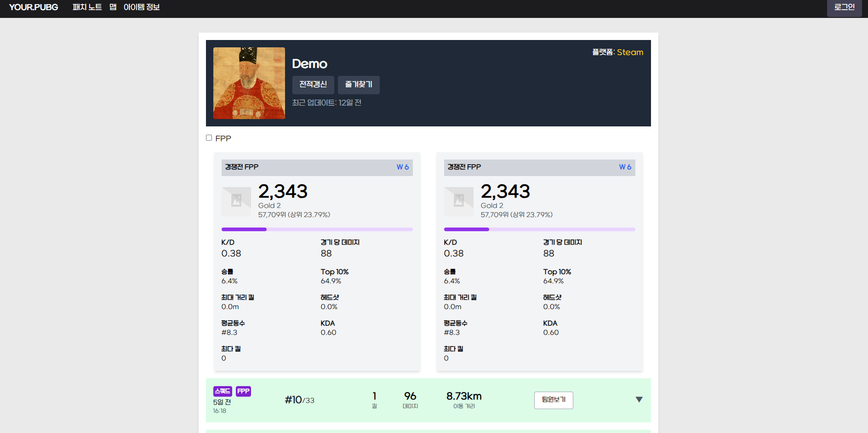Click the W 6 badge in right card

(x=625, y=167)
